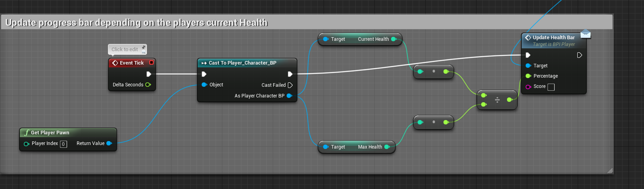Click the Score input box
Screen dimensions: 644x189
pyautogui.click(x=551, y=87)
